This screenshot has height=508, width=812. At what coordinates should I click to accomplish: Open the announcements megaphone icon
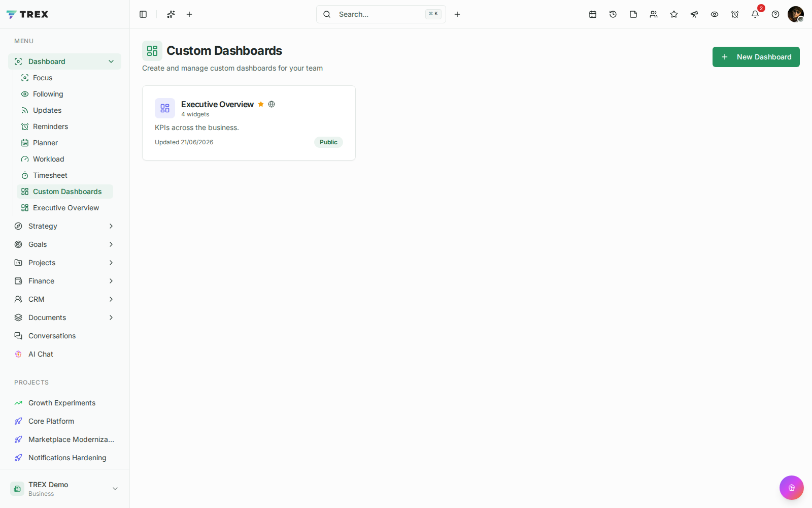pyautogui.click(x=694, y=14)
